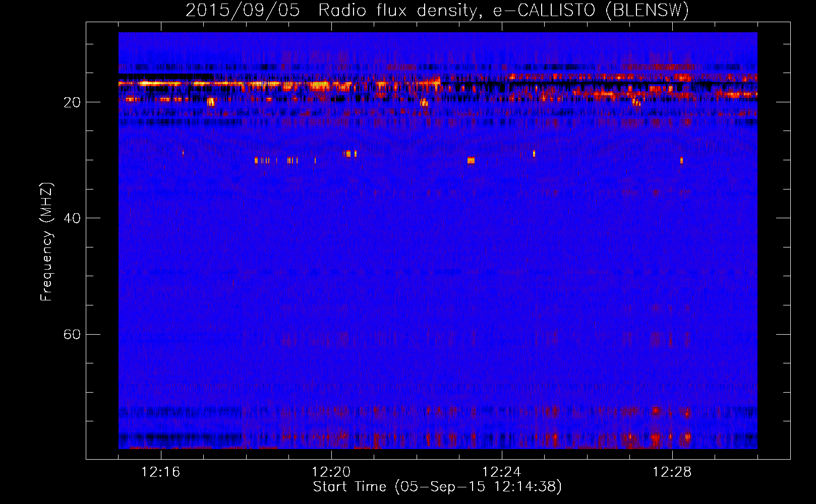Screen dimensions: 816x504
Task: Select the "Frequency (MHZ)" vertical axis label
Action: pyautogui.click(x=46, y=242)
